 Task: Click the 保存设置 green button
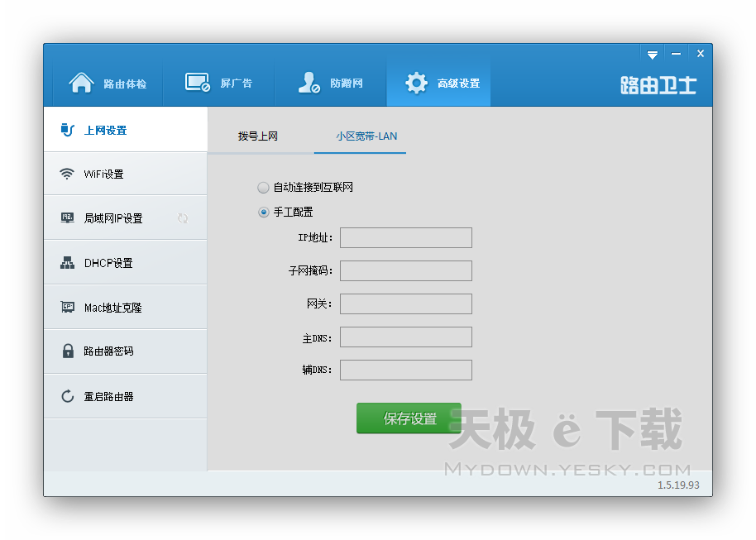(x=409, y=418)
